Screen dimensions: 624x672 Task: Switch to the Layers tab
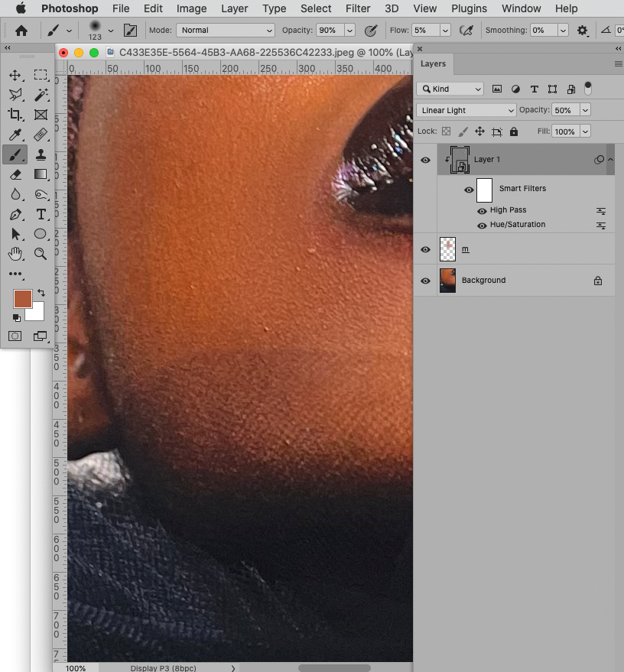(433, 64)
